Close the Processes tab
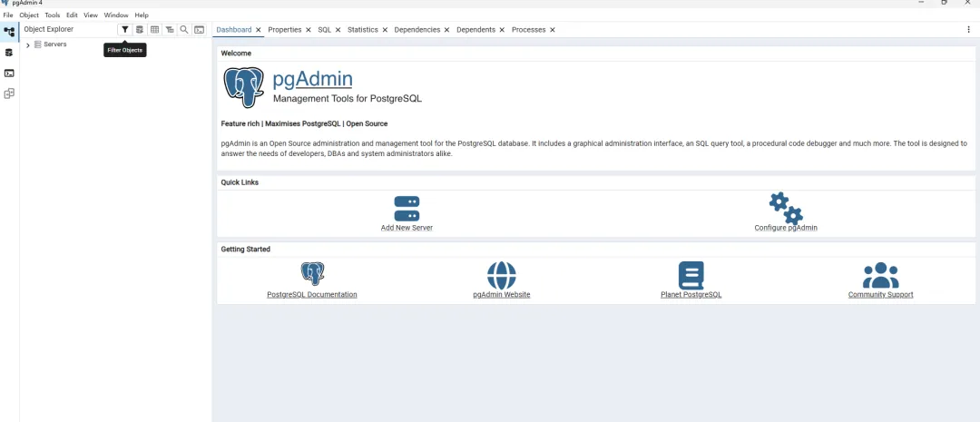 coord(553,29)
